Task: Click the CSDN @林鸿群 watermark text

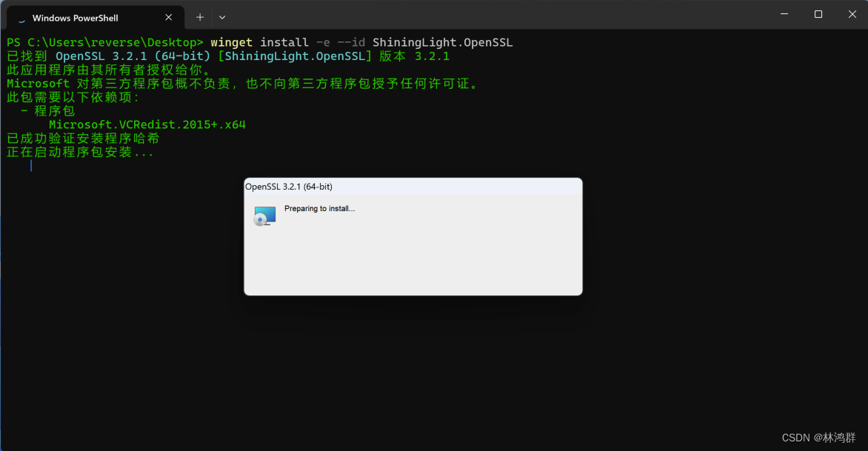Action: click(x=818, y=438)
